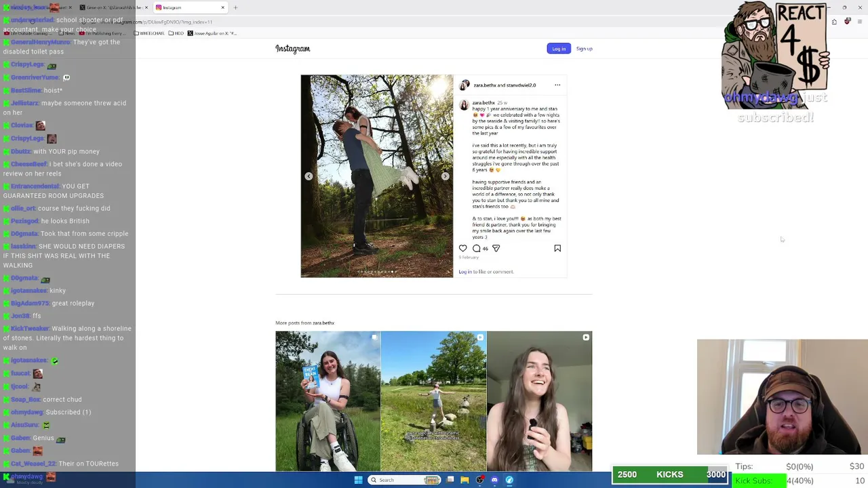Open the stone-balancing park post thumbnail

click(x=433, y=401)
